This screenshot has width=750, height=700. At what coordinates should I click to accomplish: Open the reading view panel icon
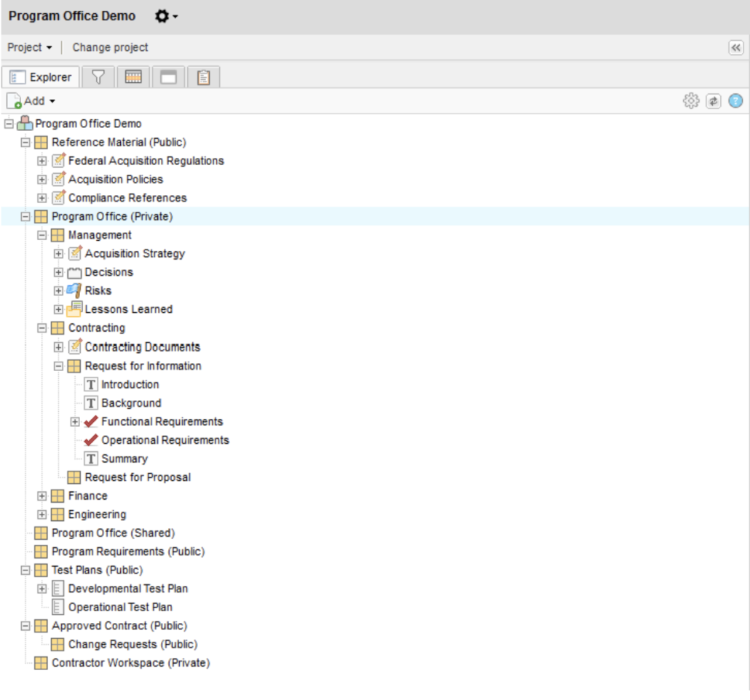coord(168,76)
